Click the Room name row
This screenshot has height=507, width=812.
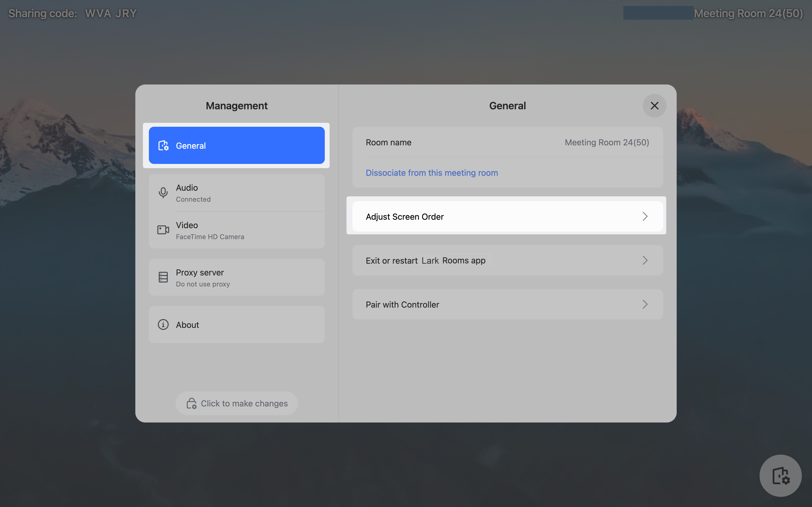tap(507, 143)
